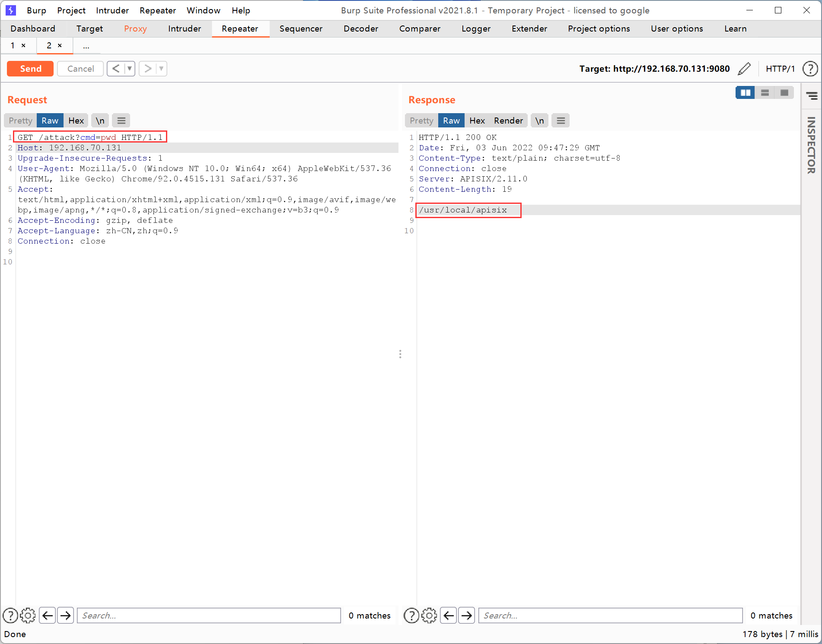Viewport: 822px width, 644px height.
Task: Open the Window menu
Action: point(203,10)
